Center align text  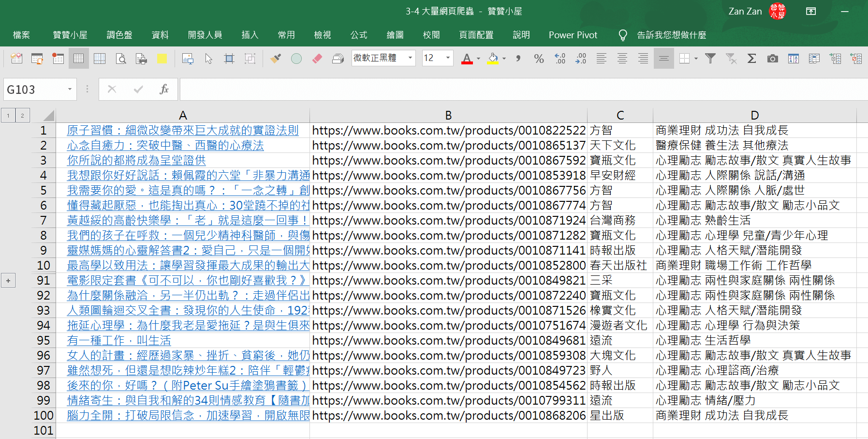pos(622,59)
